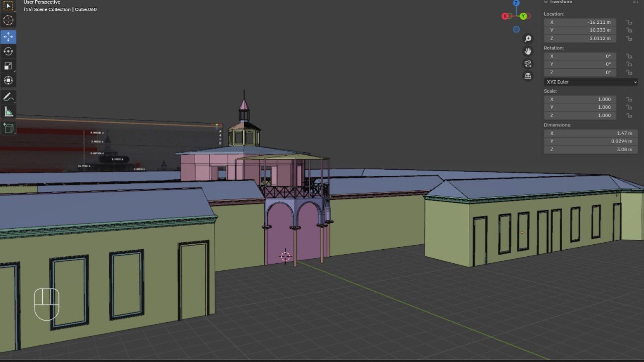Viewport: 644px width, 362px height.
Task: Select the Annotate pencil tool
Action: coord(8,97)
